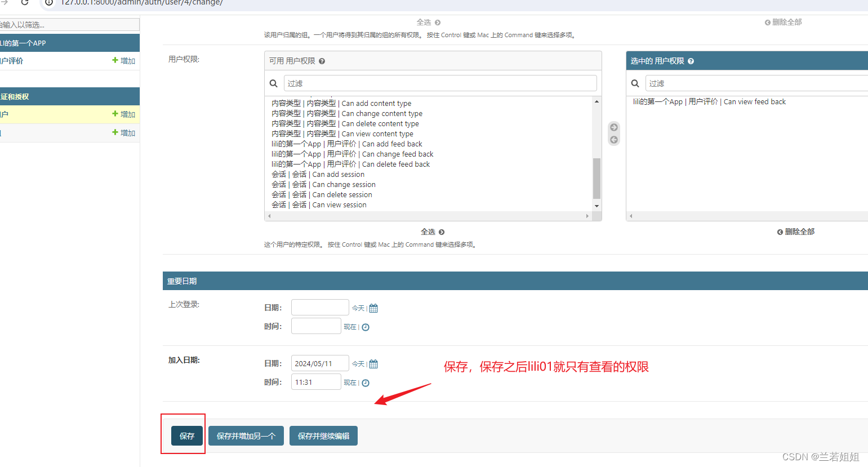
Task: Click 全选 link under groups section
Action: pyautogui.click(x=429, y=23)
